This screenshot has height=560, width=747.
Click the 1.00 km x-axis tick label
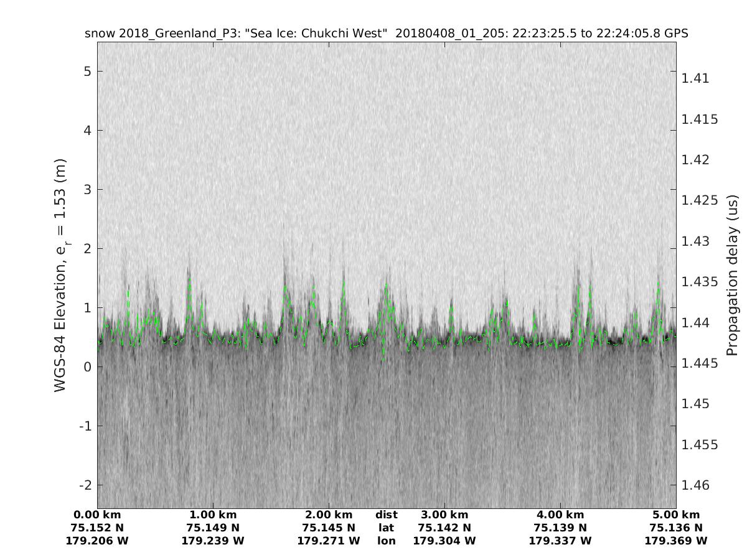click(x=213, y=515)
